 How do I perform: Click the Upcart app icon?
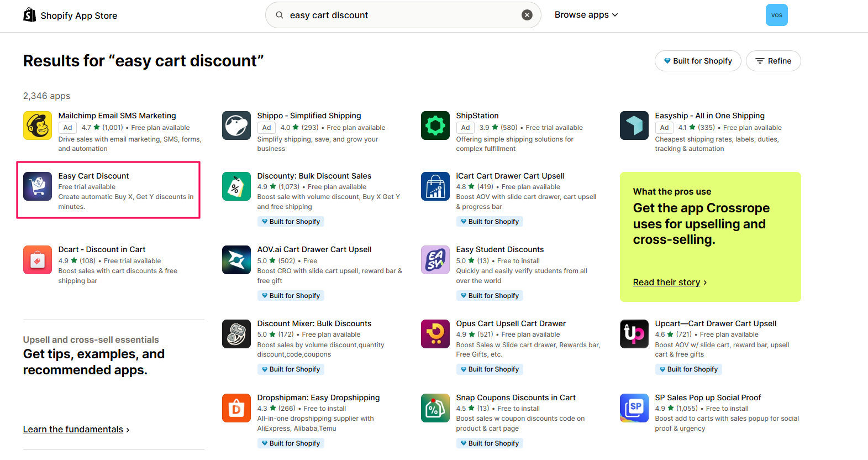pos(634,334)
